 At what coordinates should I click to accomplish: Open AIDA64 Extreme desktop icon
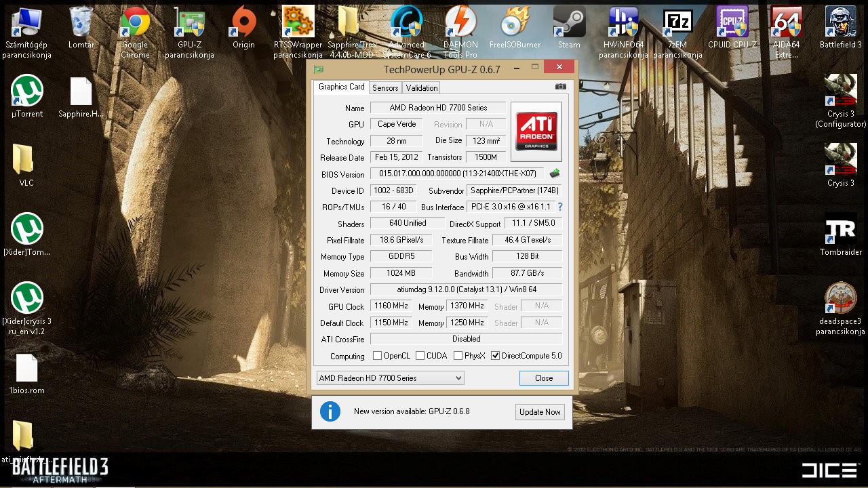(786, 32)
